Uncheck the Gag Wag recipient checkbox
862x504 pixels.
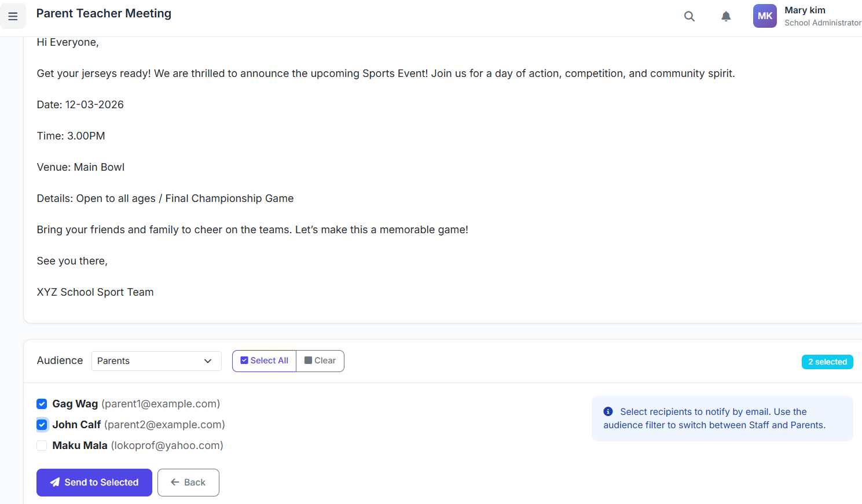tap(42, 404)
